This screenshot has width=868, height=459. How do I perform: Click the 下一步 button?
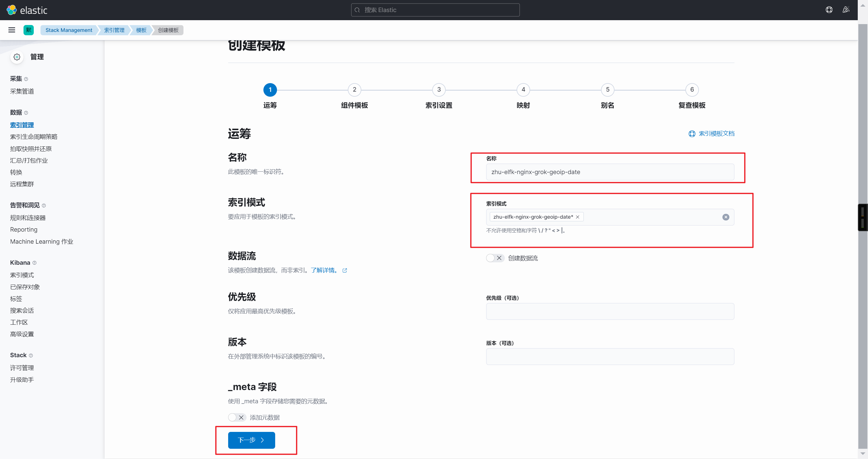(x=251, y=440)
